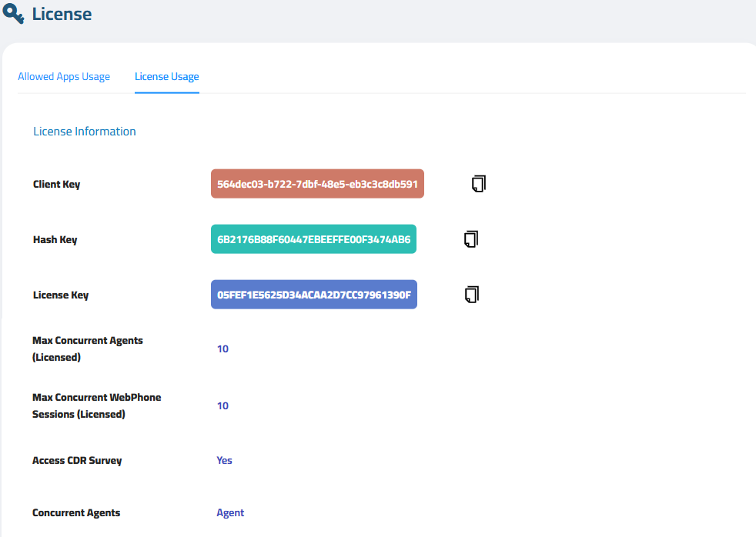Click the Hash Key label

pyautogui.click(x=55, y=239)
